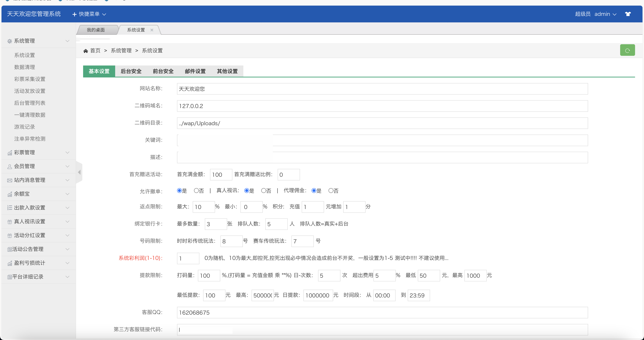The height and width of the screenshot is (340, 644).
Task: Click the green refresh icon button
Action: (627, 50)
